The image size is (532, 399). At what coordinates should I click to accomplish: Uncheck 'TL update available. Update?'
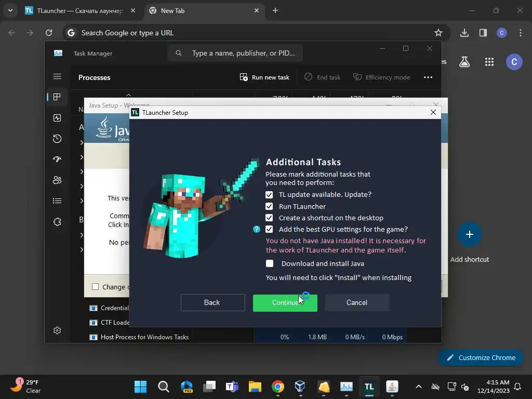269,195
